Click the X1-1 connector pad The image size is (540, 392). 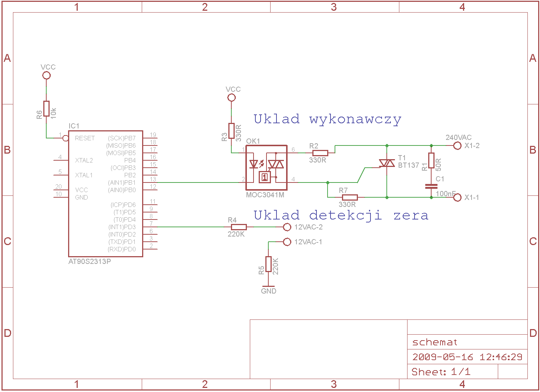[x=457, y=197]
